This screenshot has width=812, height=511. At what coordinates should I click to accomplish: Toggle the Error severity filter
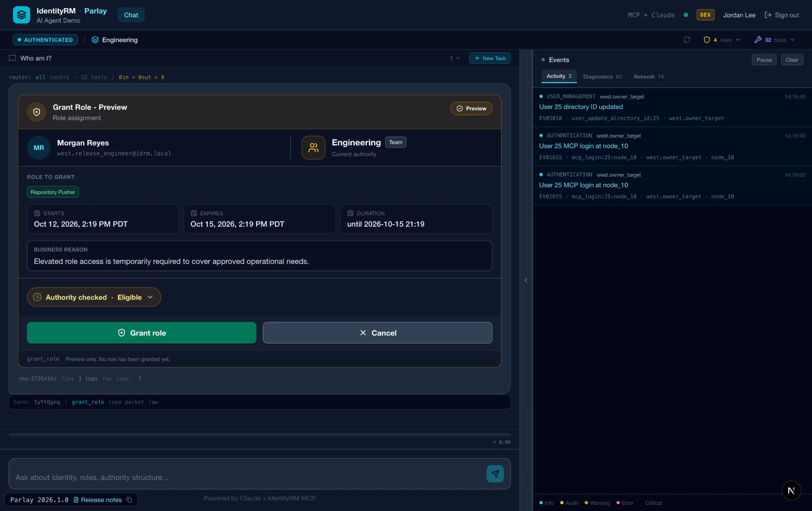(625, 503)
